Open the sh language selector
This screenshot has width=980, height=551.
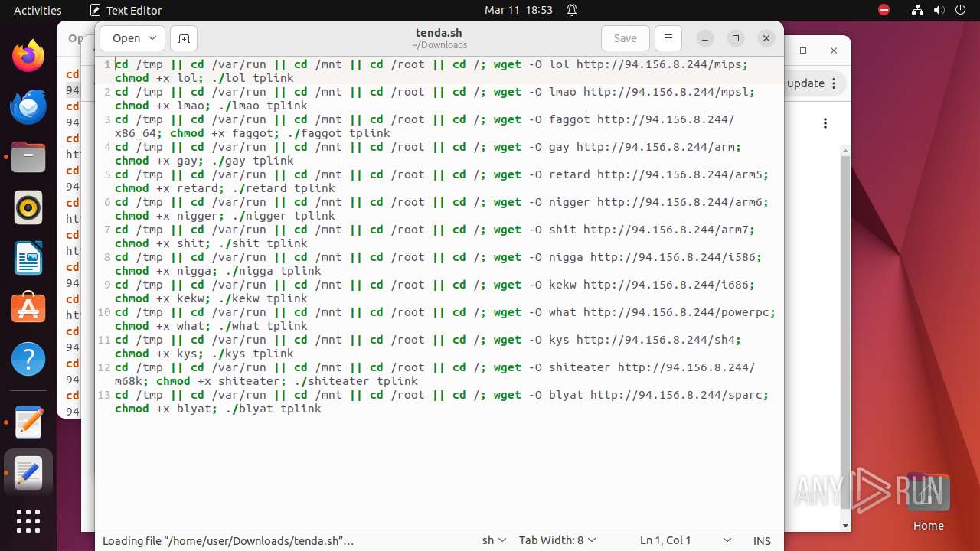(x=494, y=540)
